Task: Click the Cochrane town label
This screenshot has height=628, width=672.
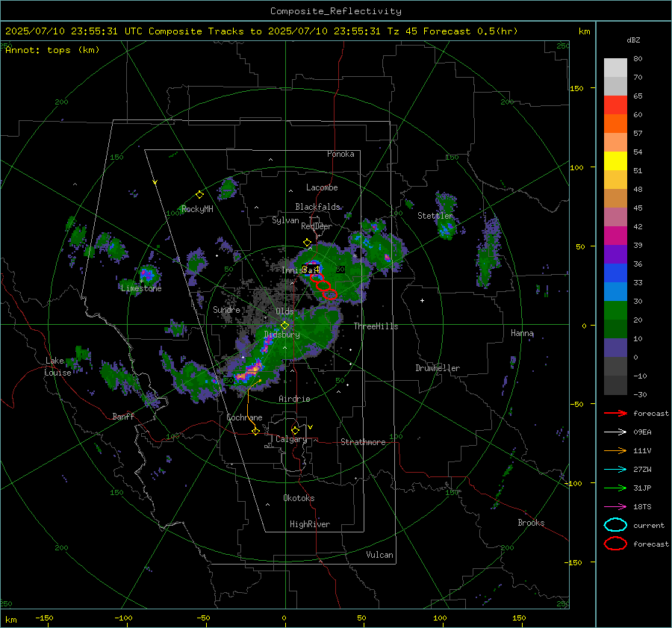Action: 244,417
